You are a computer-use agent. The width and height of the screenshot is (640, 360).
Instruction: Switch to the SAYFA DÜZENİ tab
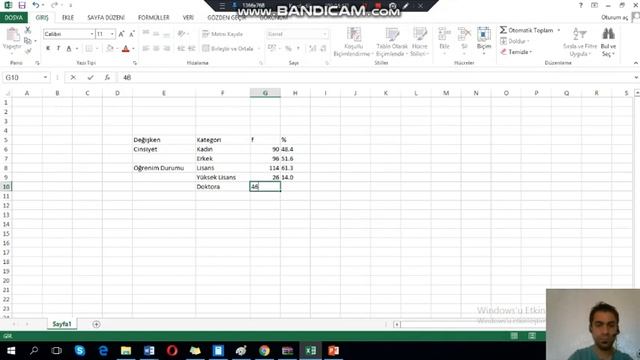106,18
